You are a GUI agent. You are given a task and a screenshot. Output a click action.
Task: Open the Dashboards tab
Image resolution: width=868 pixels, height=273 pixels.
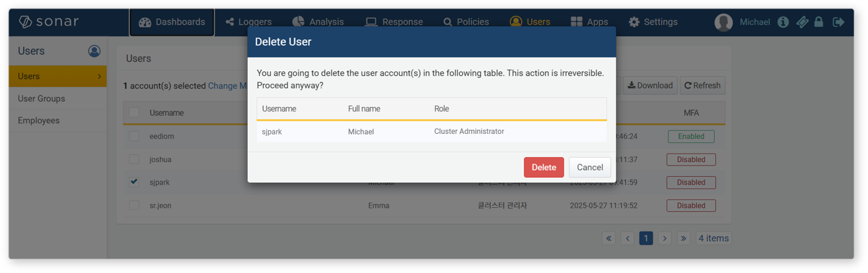(x=172, y=22)
